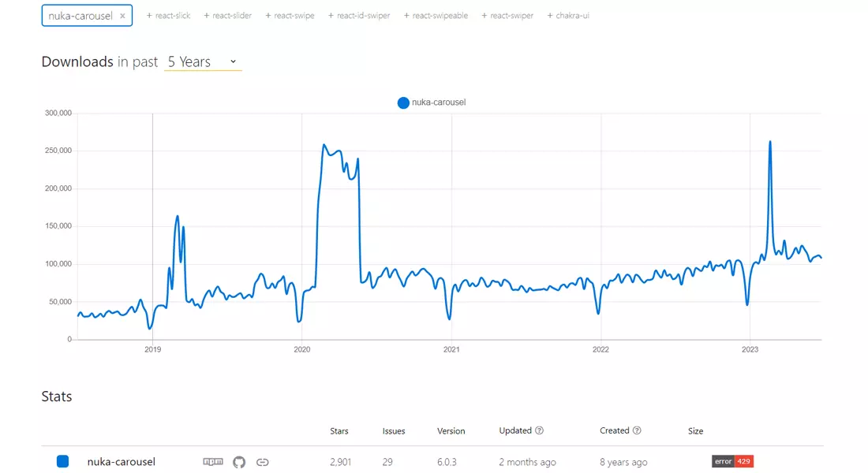
Task: Click the '2 months ago' updated value
Action: click(528, 462)
